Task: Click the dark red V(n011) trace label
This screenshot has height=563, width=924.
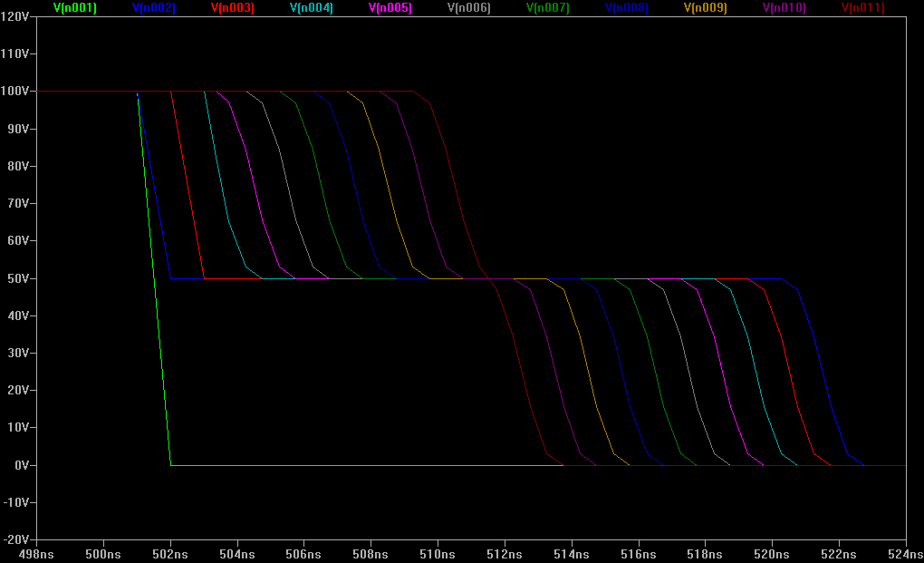Action: pyautogui.click(x=862, y=7)
